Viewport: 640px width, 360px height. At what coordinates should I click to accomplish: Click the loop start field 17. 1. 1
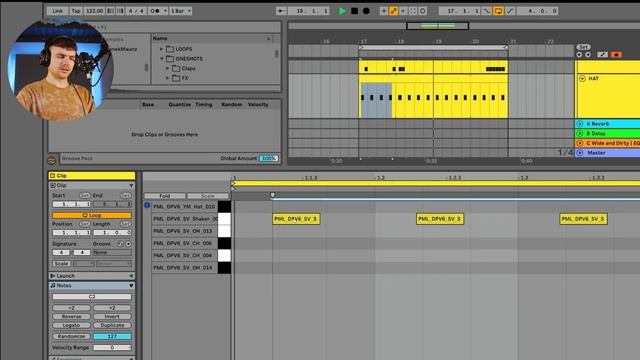coord(460,11)
